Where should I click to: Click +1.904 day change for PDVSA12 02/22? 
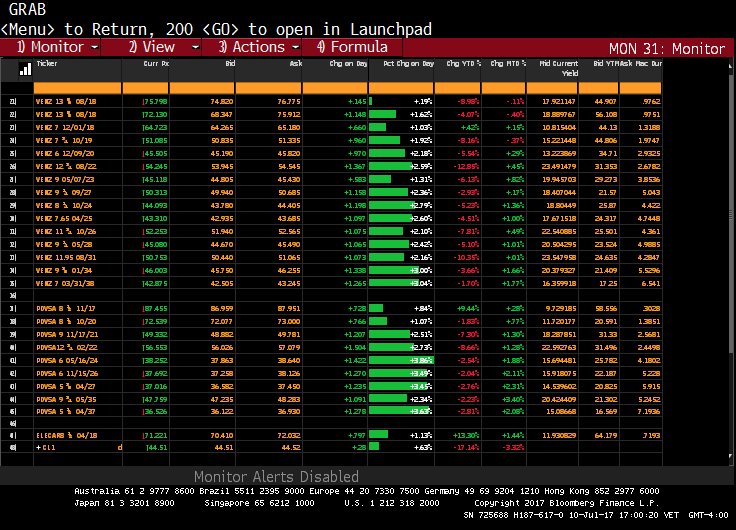pyautogui.click(x=355, y=348)
